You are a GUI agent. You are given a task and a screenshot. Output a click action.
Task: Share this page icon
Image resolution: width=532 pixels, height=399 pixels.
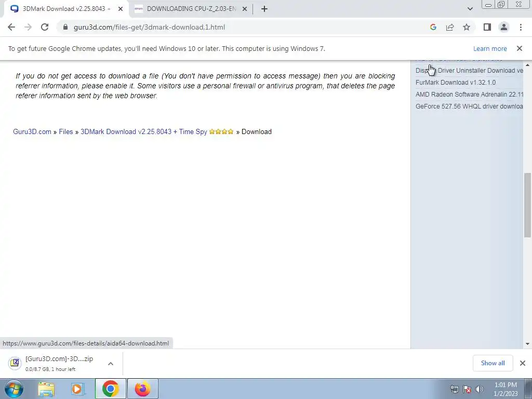(x=450, y=27)
